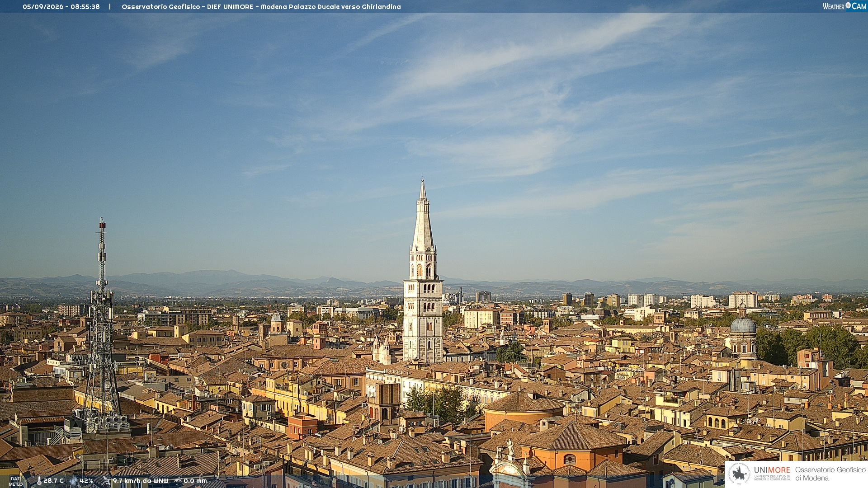
Task: Click the rainfall umbrella icon
Action: 178,481
